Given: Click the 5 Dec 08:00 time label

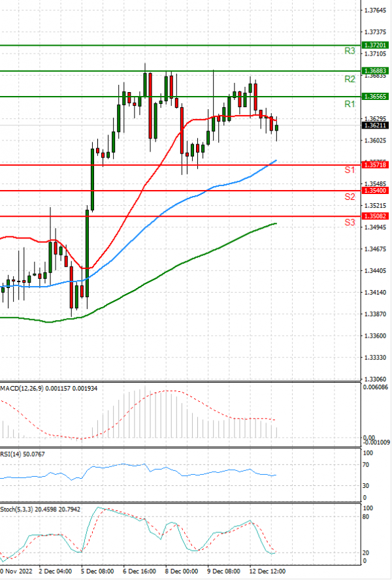Looking at the screenshot, I should coord(97,571).
